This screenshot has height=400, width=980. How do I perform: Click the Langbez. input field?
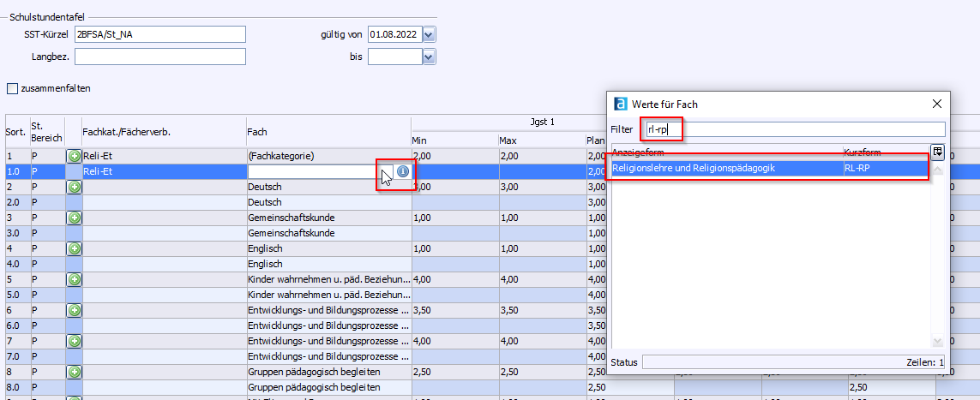[x=159, y=57]
